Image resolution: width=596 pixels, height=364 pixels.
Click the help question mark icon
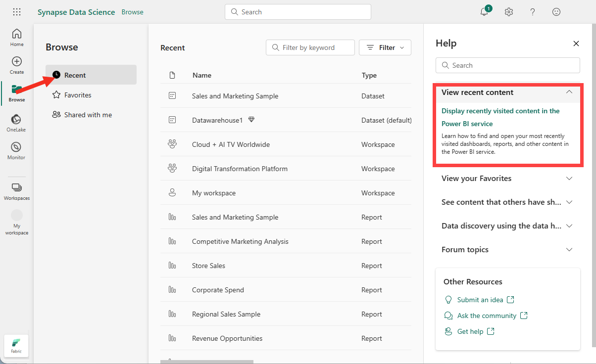pyautogui.click(x=533, y=12)
